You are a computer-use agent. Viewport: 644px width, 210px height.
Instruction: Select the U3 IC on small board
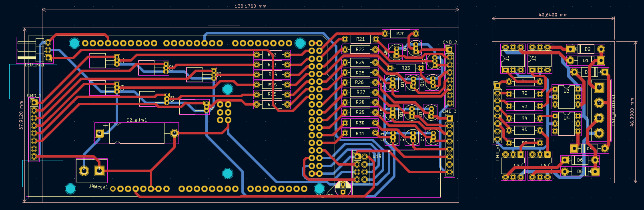[x=566, y=97]
